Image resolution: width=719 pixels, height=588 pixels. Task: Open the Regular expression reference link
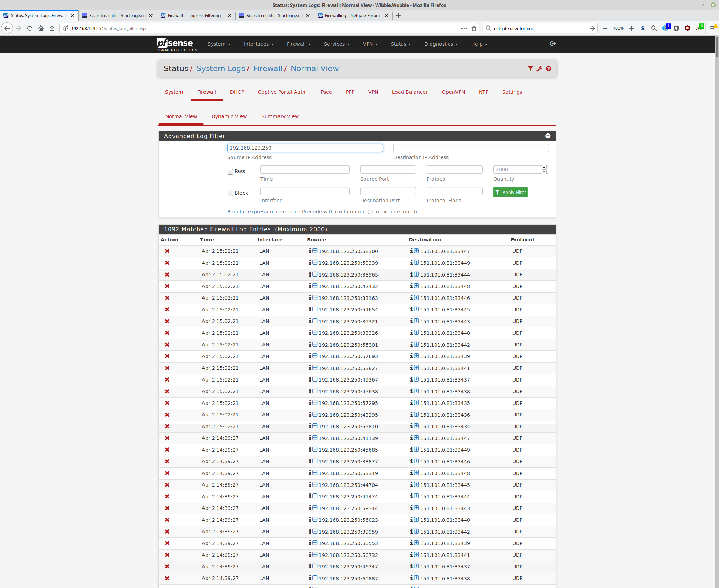[x=264, y=212]
